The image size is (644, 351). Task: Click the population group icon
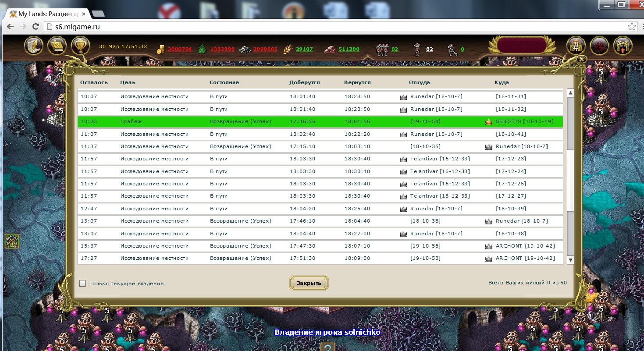pyautogui.click(x=382, y=50)
